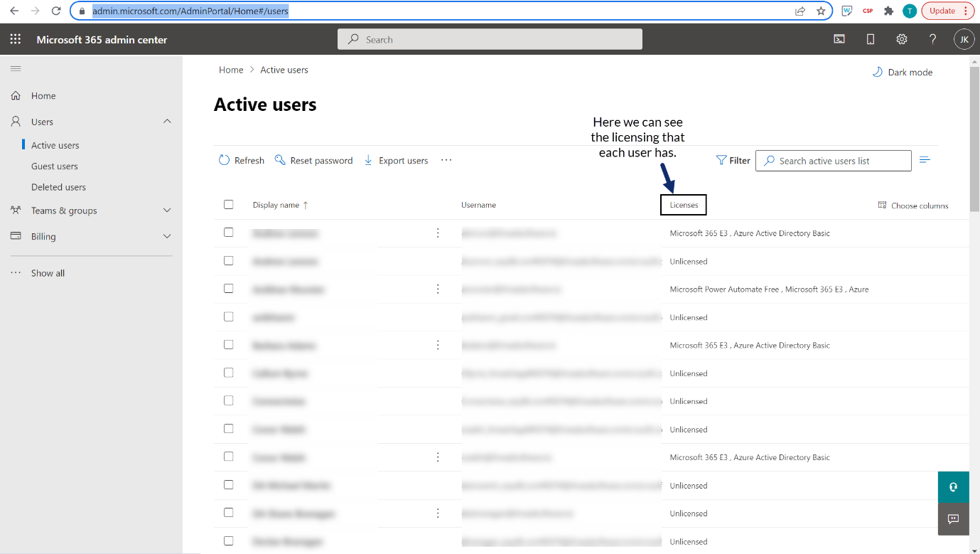Click Active users breadcrumb link
This screenshot has width=980, height=554.
click(284, 70)
